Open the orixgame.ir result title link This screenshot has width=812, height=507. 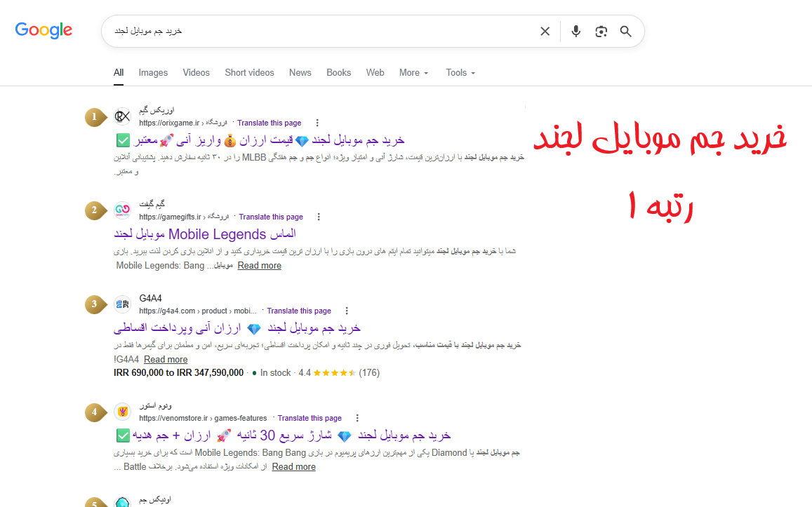[260, 140]
